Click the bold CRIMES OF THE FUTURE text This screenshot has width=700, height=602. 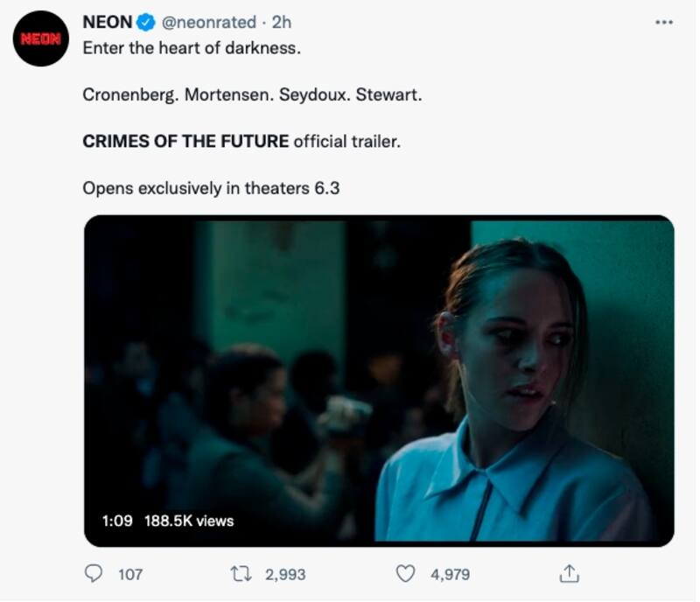[185, 141]
